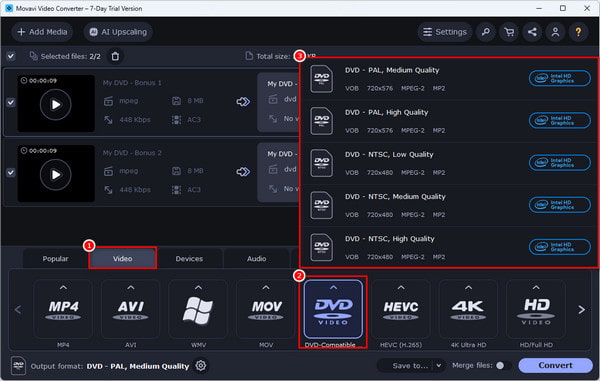Click the DVD file icon of NTSC Medium Quality
The width and height of the screenshot is (600, 381).
click(321, 205)
